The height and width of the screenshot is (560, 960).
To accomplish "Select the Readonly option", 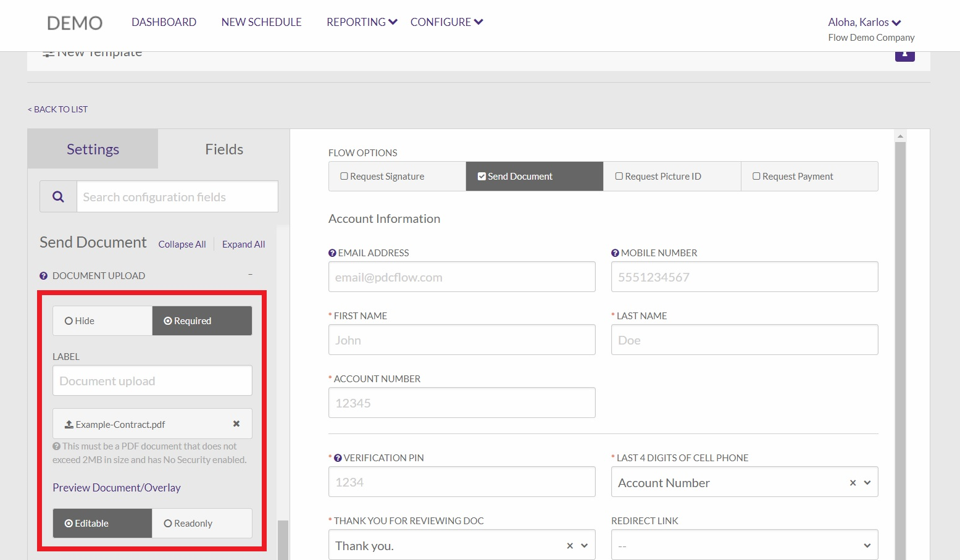I will (x=202, y=524).
